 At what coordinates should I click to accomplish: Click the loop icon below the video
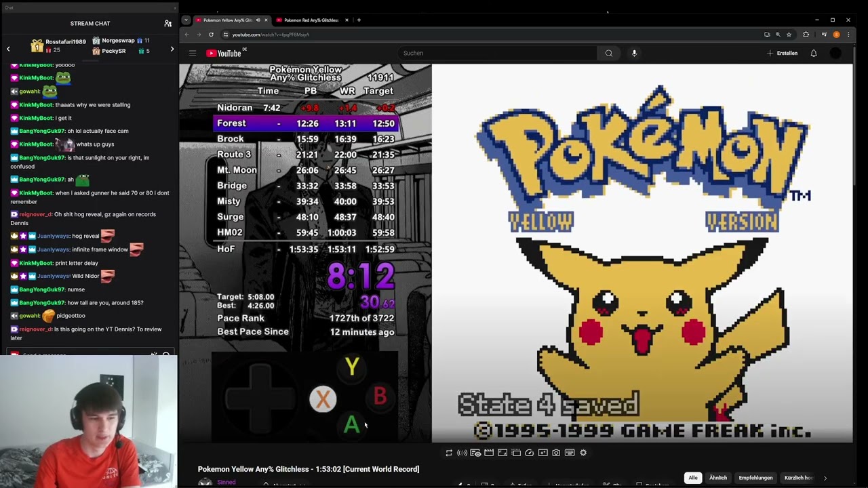pyautogui.click(x=449, y=453)
